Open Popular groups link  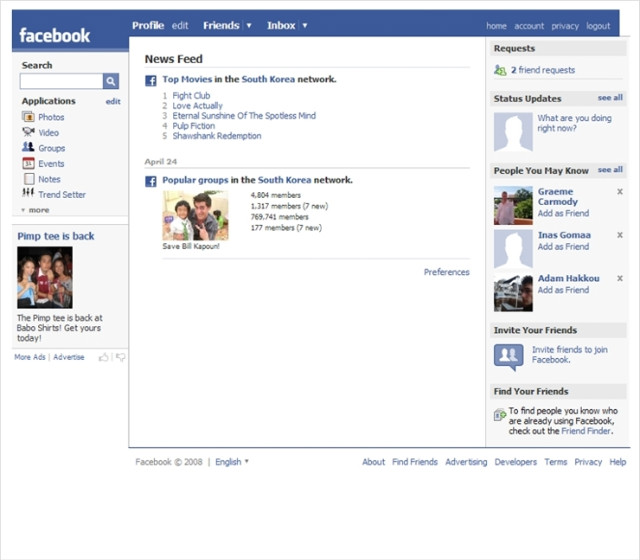point(196,180)
